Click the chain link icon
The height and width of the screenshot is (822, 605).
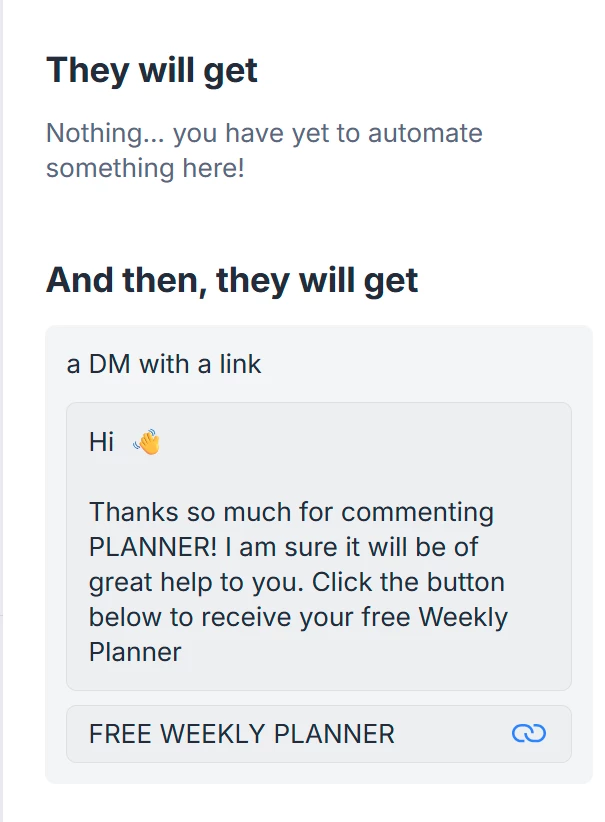pos(528,734)
